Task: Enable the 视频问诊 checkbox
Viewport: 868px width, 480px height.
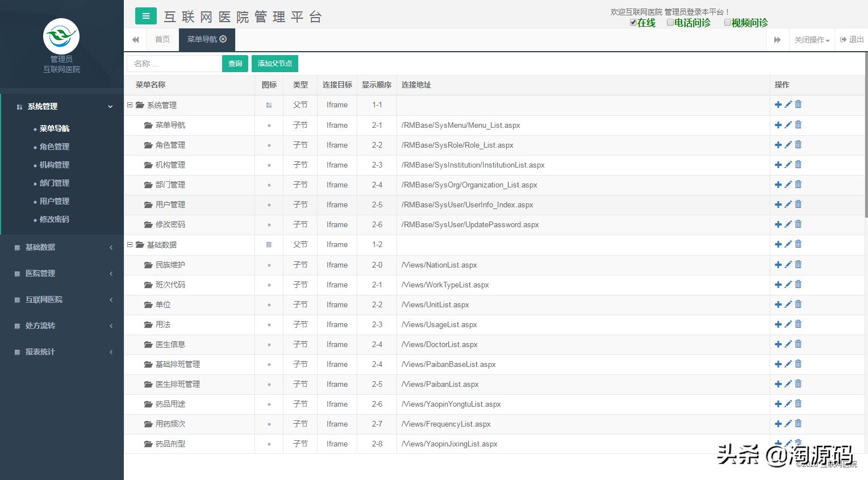Action: pos(728,23)
